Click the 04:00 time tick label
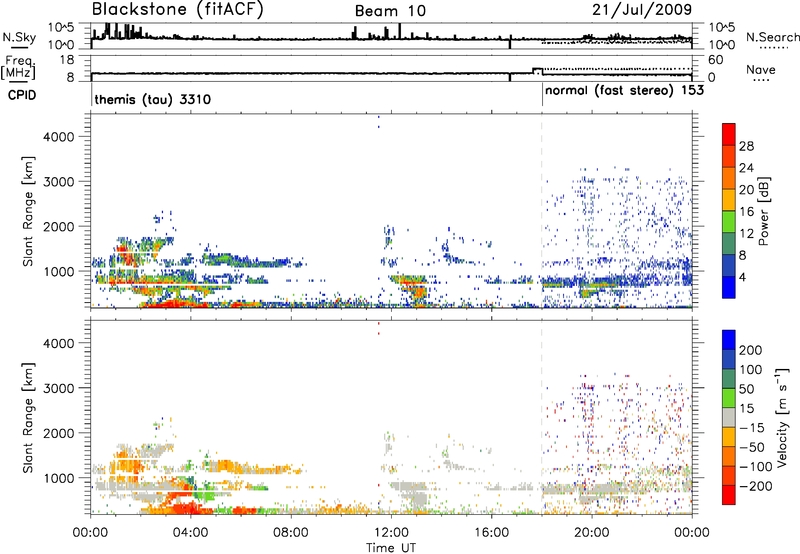This screenshot has width=800, height=554. point(190,533)
